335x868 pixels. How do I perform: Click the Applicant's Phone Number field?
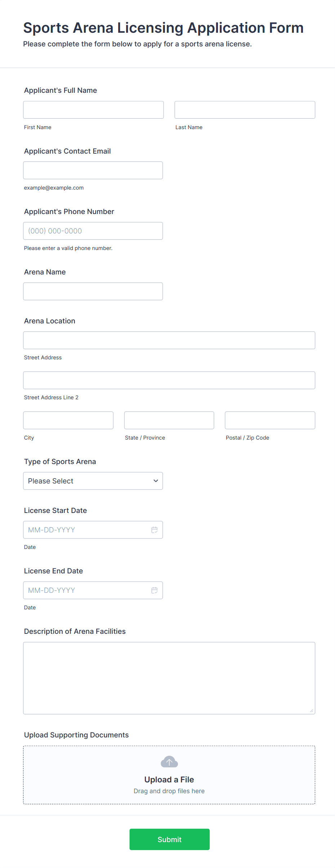tap(93, 231)
